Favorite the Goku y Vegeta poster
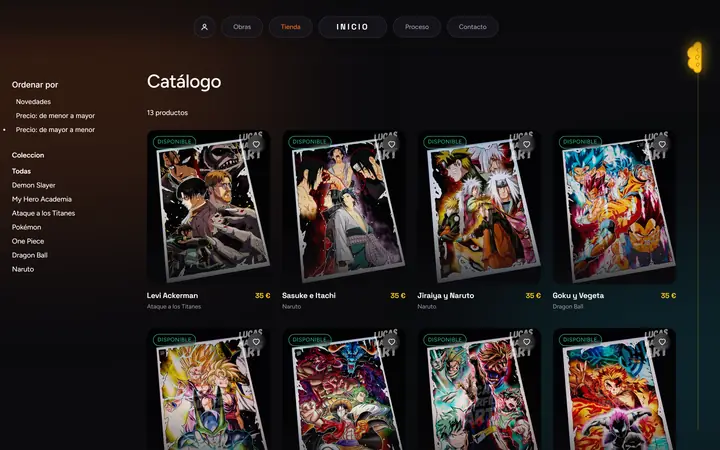 [x=662, y=144]
